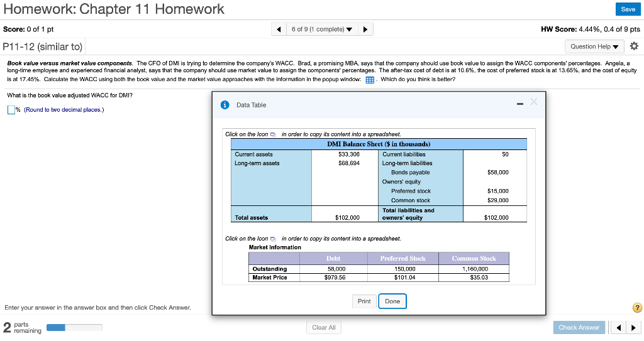Screen dimensions: 644x341
Task: Click the Market Information heading
Action: (x=275, y=247)
